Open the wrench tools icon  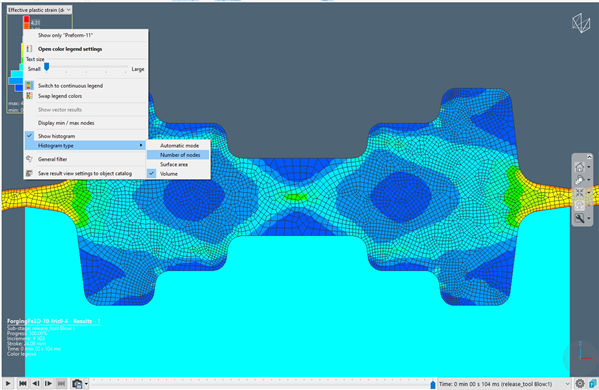580,218
